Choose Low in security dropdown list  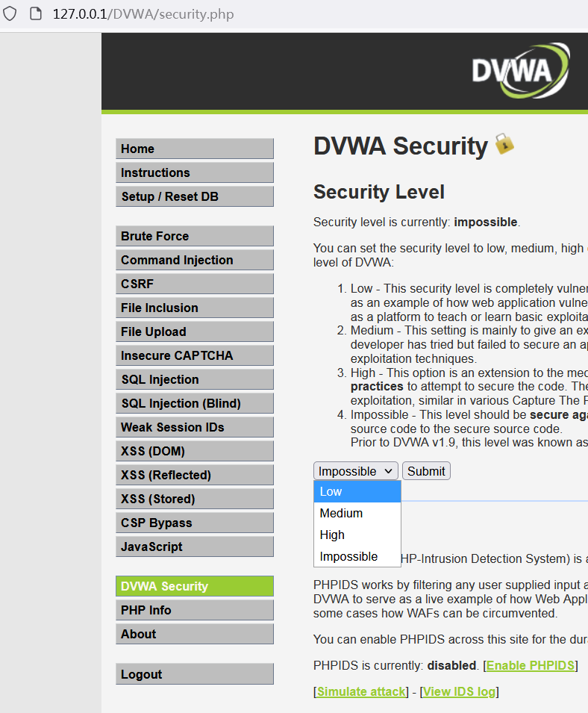tap(357, 491)
